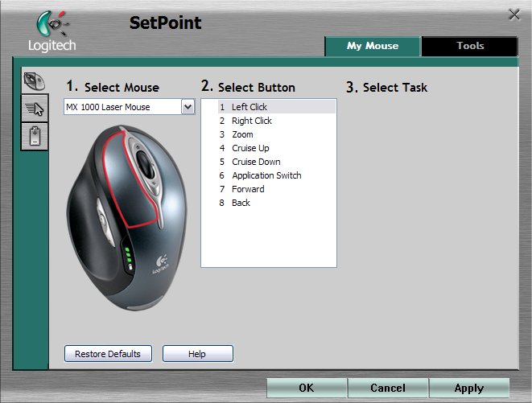This screenshot has height=403, width=532.
Task: Click the MX 1000 mouse image
Action: (x=126, y=217)
